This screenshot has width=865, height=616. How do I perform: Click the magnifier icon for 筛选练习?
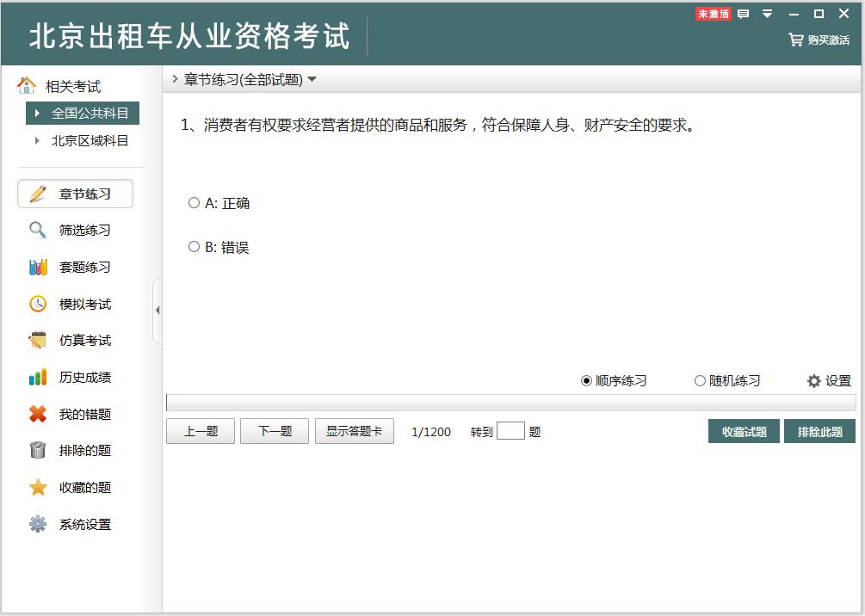pos(38,230)
